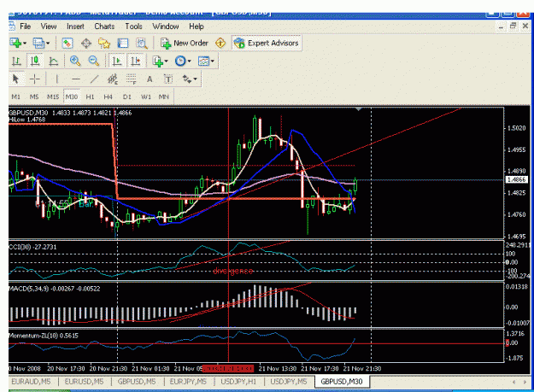The image size is (534, 392).
Task: Open the Templates icon
Action: click(203, 61)
